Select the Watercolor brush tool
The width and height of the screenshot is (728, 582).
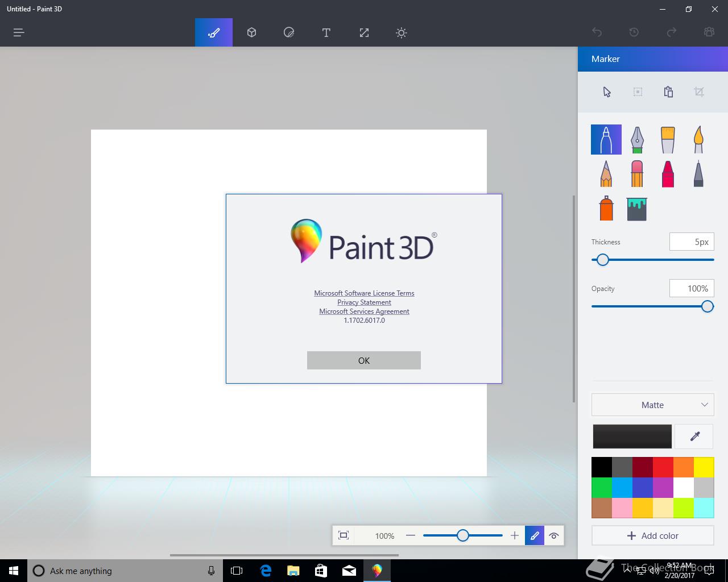(x=698, y=139)
